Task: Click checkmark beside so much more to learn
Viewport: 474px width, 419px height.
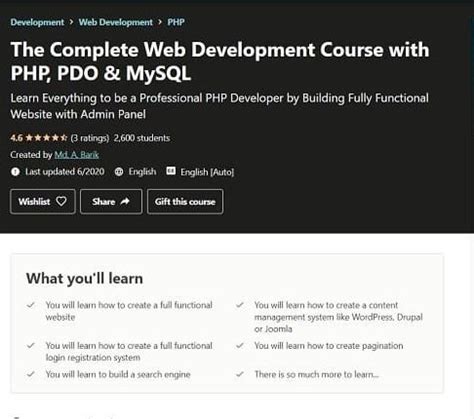Action: point(240,374)
